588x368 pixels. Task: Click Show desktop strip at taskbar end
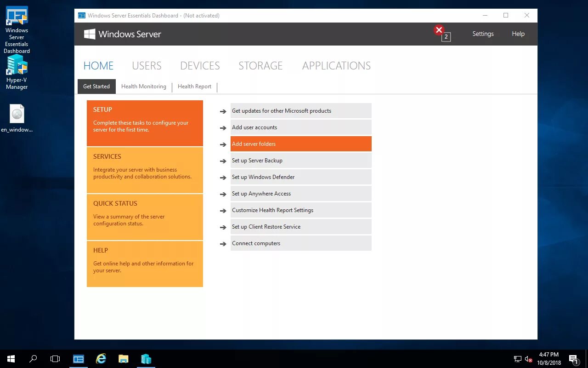pyautogui.click(x=587, y=359)
